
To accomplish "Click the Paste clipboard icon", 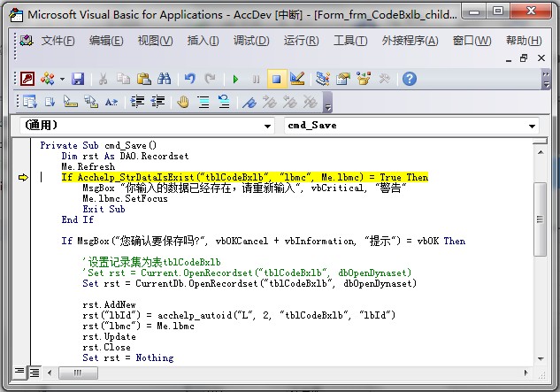I will coord(143,79).
